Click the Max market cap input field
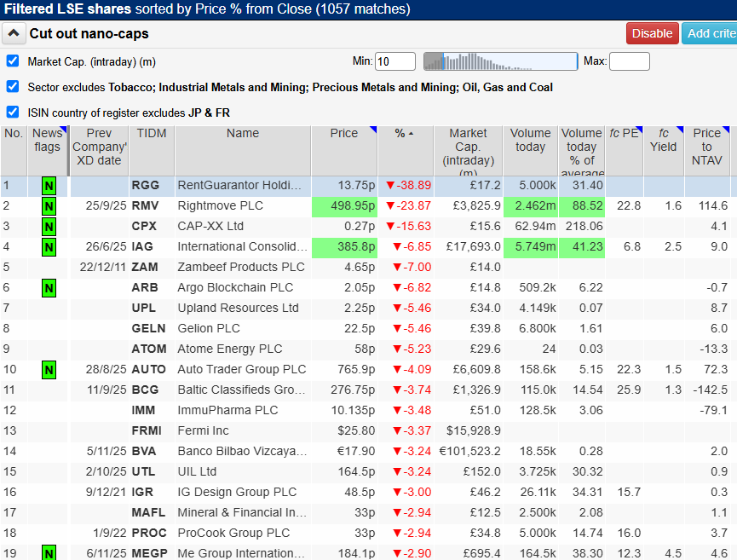 pos(630,61)
